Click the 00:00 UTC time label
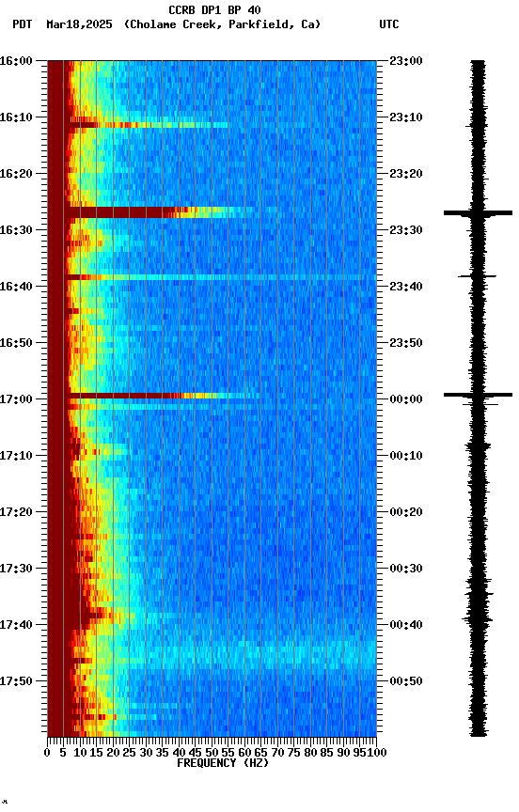The height and width of the screenshot is (812, 519). (x=406, y=399)
